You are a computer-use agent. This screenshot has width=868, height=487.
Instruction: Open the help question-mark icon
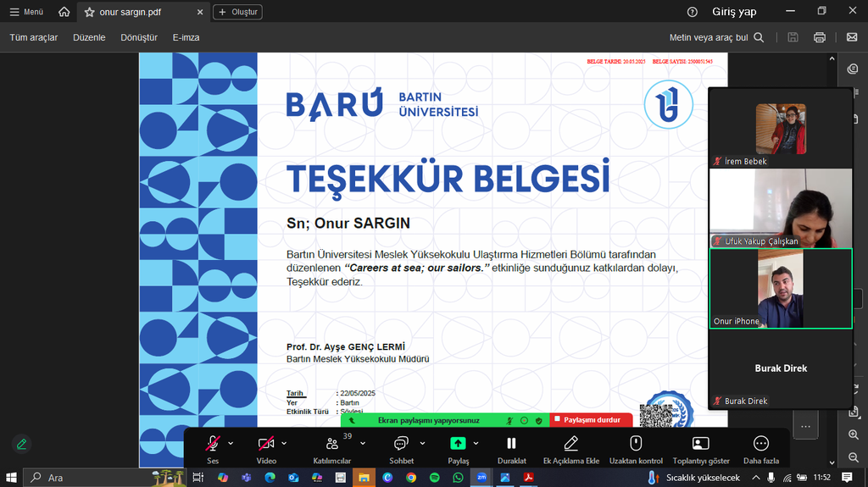pos(692,12)
